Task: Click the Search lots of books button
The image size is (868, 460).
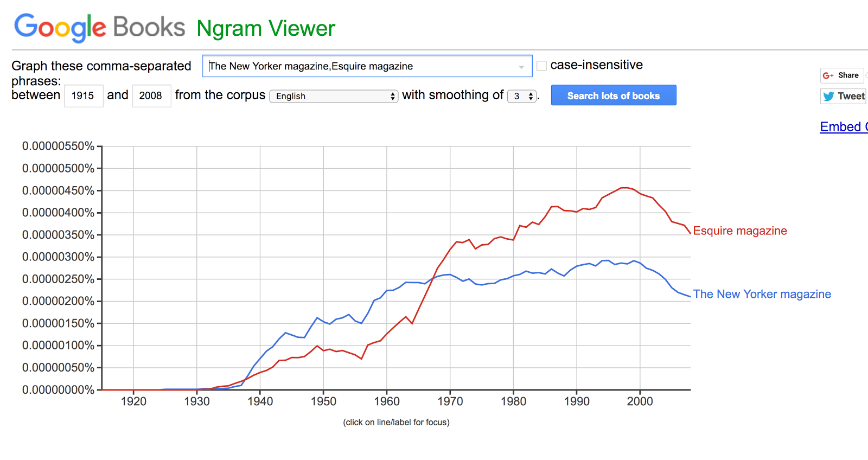Action: (x=614, y=95)
